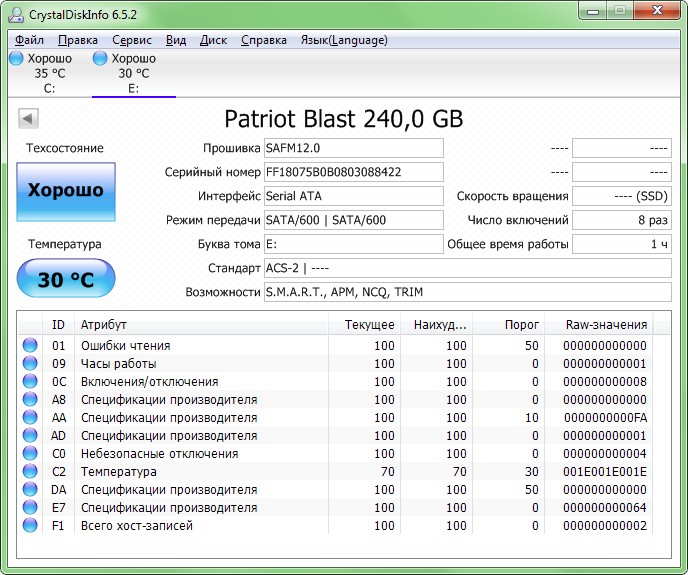688x575 pixels.
Task: Open the Правка menu
Action: [78, 40]
